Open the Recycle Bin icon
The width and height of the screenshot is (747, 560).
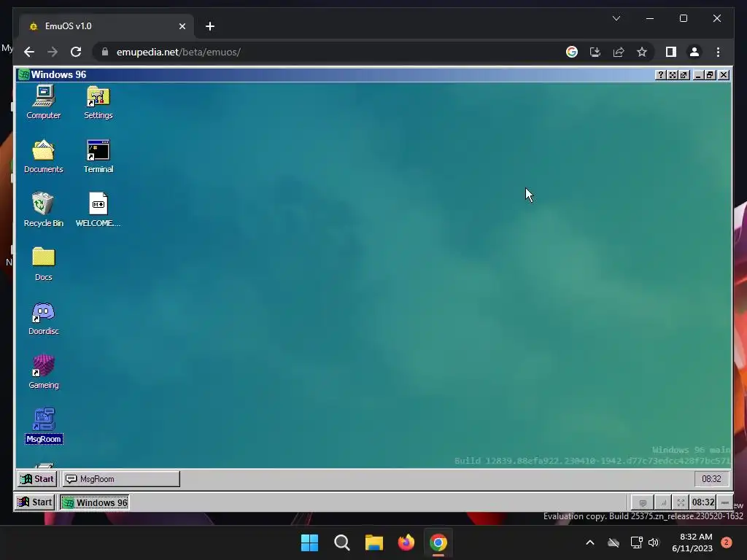click(x=43, y=210)
